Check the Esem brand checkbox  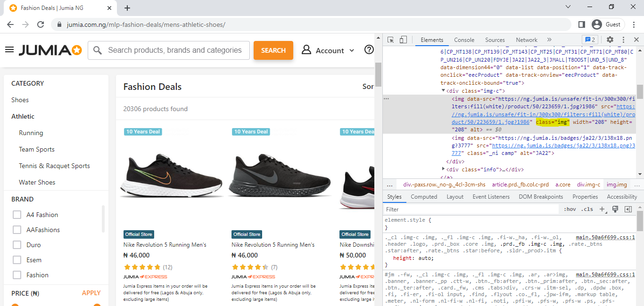17,260
